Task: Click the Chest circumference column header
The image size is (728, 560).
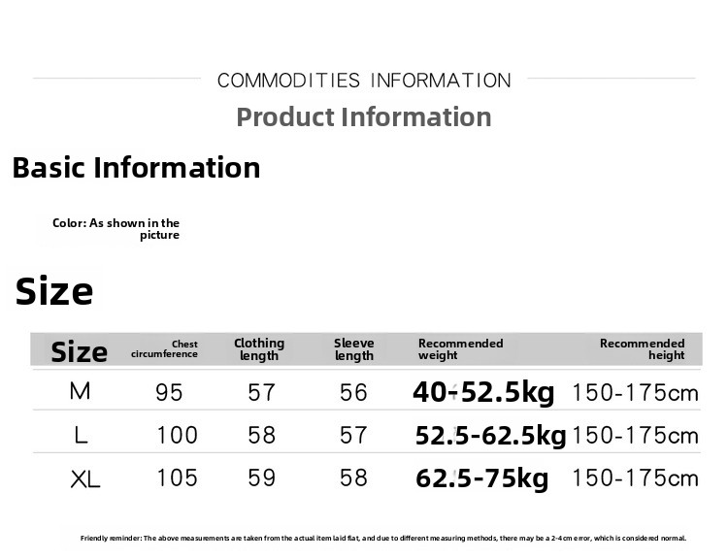Action: point(164,348)
